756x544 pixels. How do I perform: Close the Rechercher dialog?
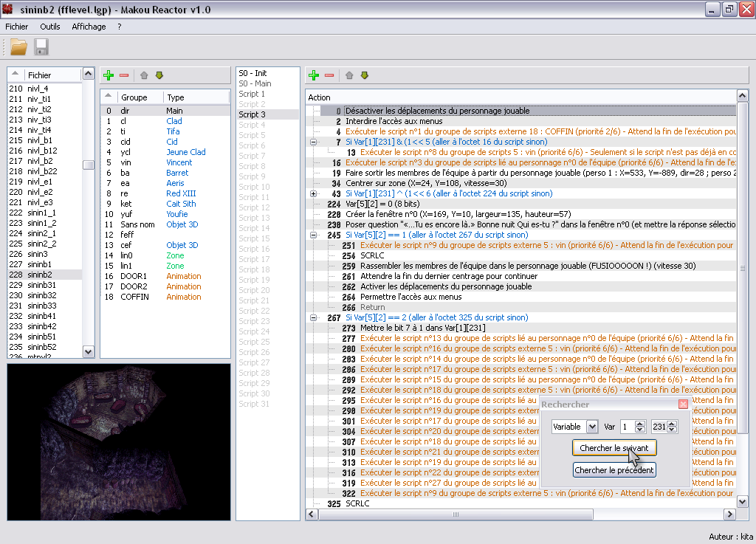[x=683, y=404]
